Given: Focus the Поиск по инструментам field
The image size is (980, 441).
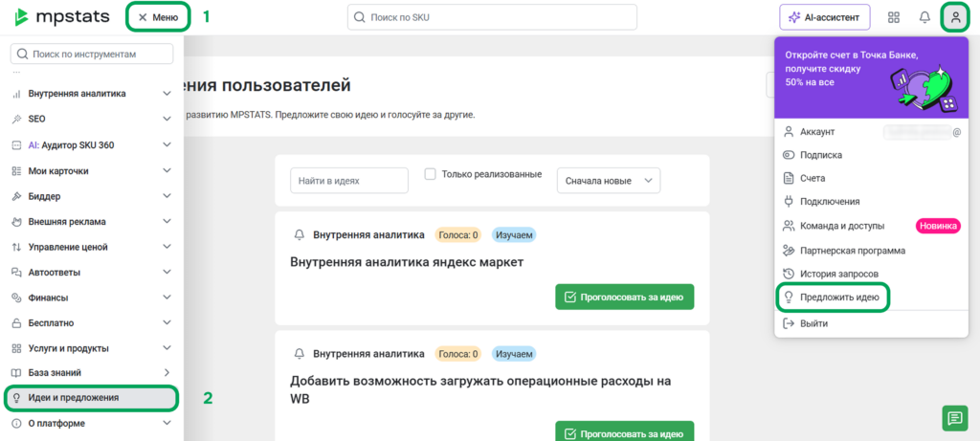Looking at the screenshot, I should [x=92, y=54].
